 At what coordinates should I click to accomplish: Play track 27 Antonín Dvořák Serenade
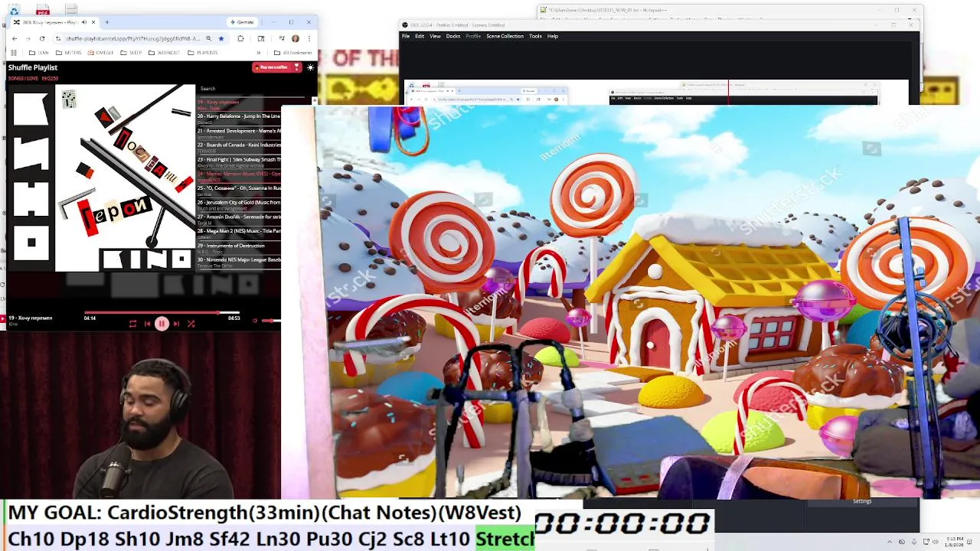coord(239,219)
